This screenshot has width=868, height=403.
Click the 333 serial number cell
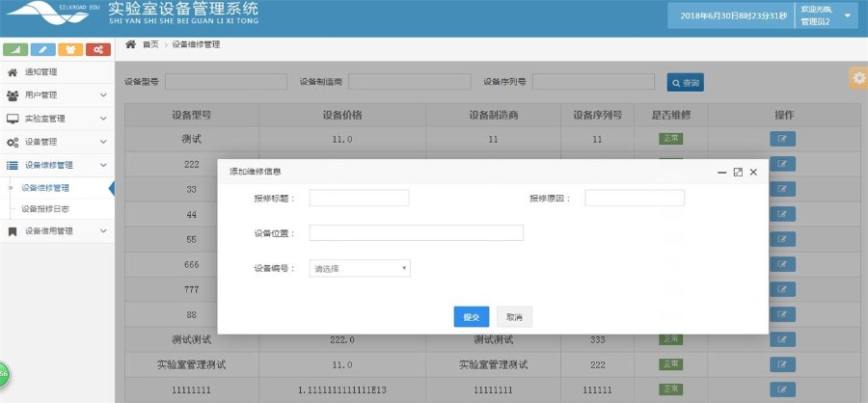point(597,340)
